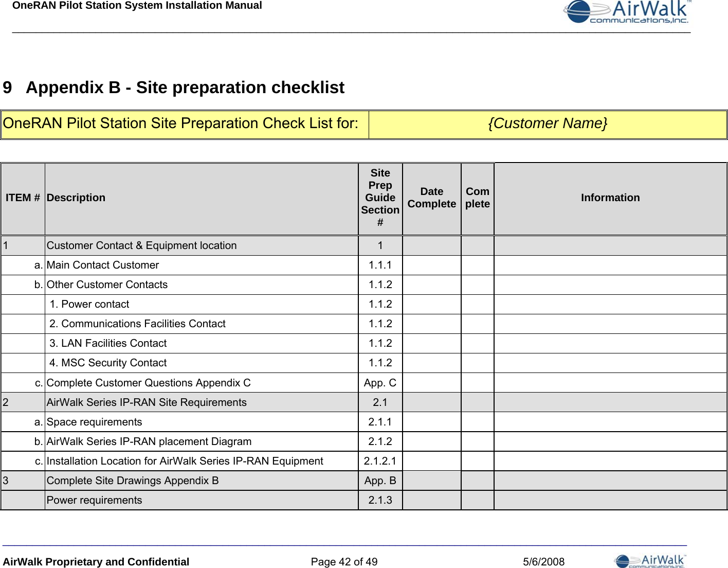Select 'AirWalk Series IP-RAN Site Requirements' text

[147, 402]
